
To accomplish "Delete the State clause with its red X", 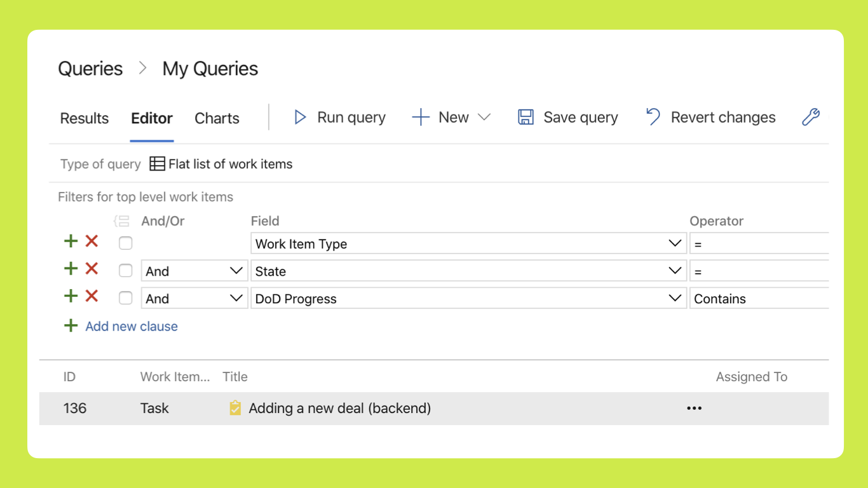I will tap(91, 268).
